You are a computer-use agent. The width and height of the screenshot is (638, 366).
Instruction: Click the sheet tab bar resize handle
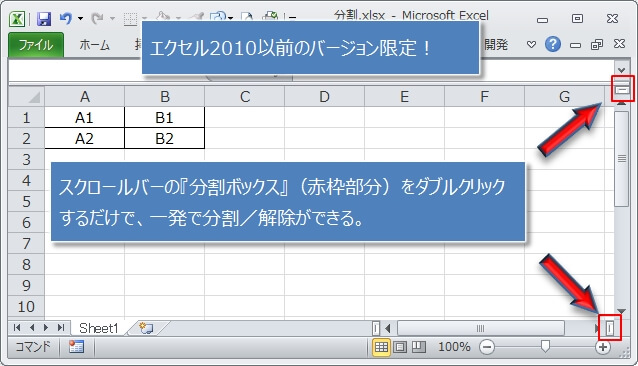coord(376,328)
